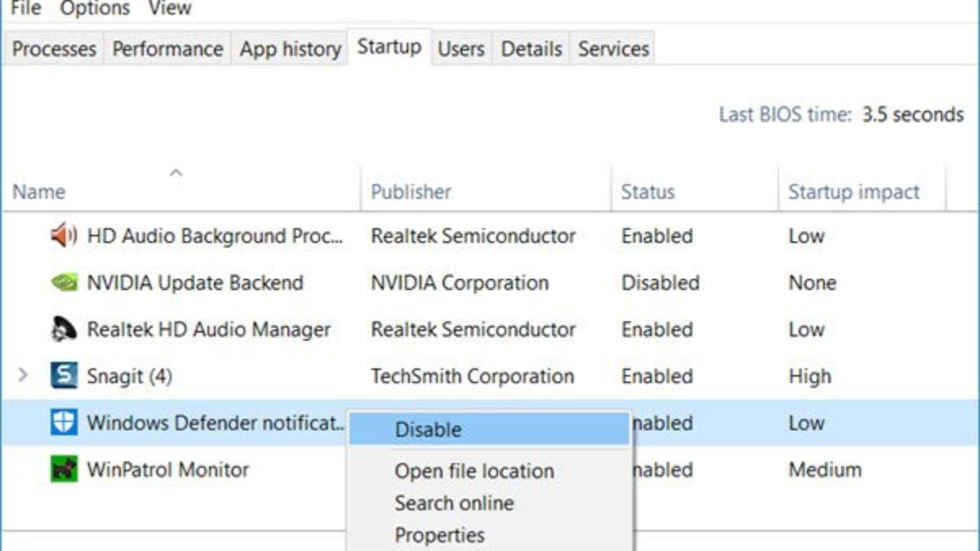This screenshot has height=551, width=980.
Task: Sort by the Name column header
Action: pyautogui.click(x=38, y=193)
